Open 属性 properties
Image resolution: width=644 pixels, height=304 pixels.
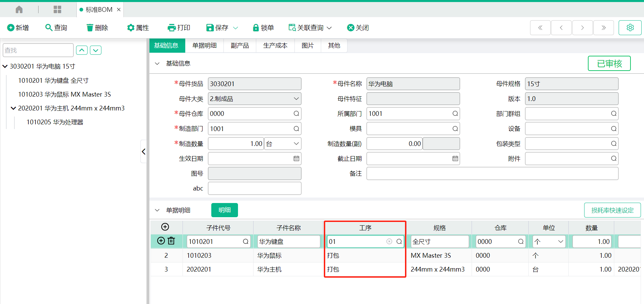click(138, 28)
